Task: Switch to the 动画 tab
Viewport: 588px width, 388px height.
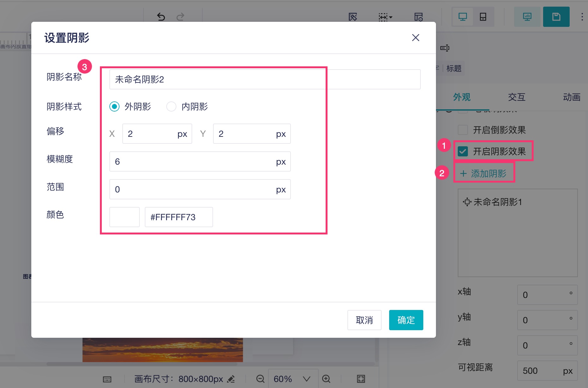Action: click(572, 97)
